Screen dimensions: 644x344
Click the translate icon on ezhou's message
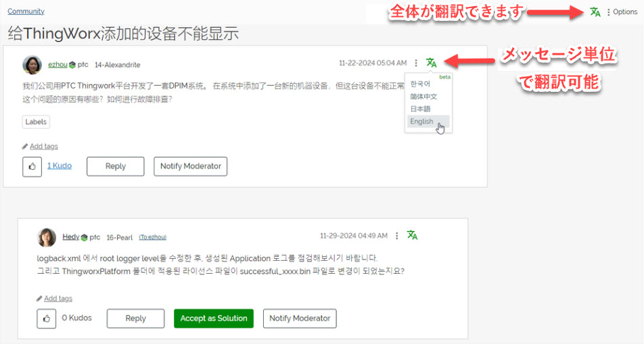click(432, 63)
